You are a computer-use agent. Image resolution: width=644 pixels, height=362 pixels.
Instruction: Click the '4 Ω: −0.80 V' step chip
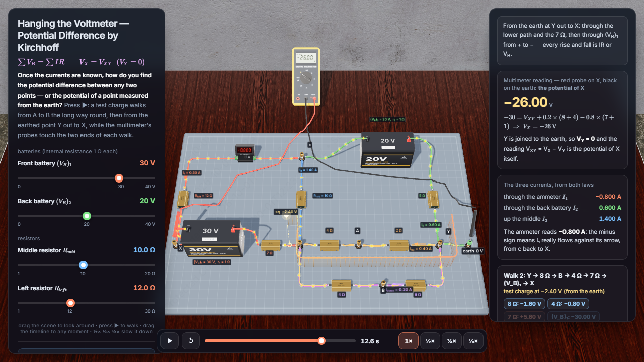568,304
